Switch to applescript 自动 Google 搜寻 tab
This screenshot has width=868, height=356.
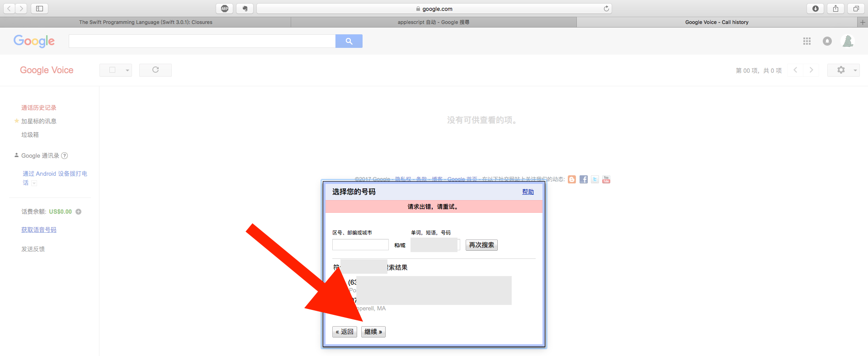(434, 22)
